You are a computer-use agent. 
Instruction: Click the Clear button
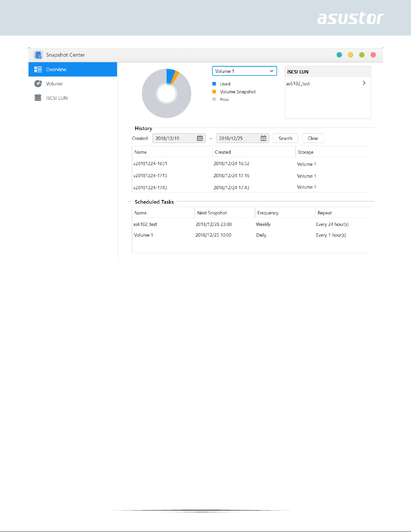313,138
